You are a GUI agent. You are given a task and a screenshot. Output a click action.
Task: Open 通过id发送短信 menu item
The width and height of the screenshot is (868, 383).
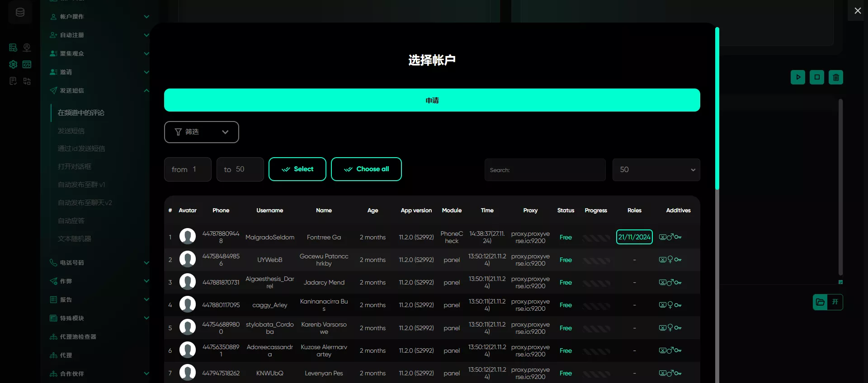point(81,149)
